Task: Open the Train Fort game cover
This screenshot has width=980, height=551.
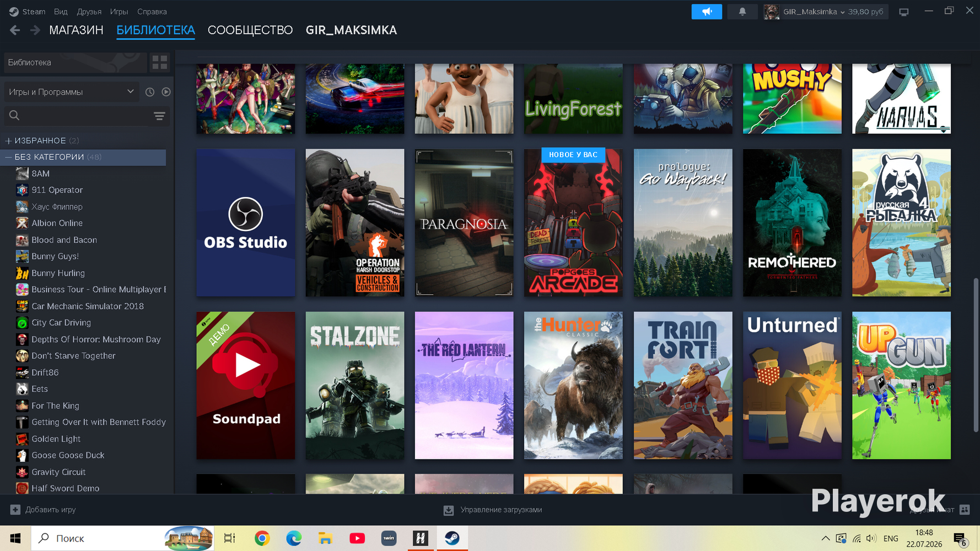Action: point(683,386)
